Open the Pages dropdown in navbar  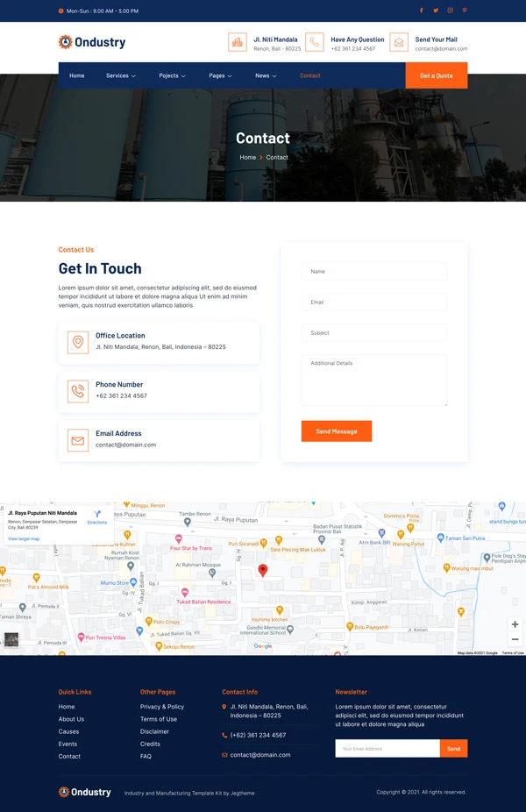[x=220, y=75]
